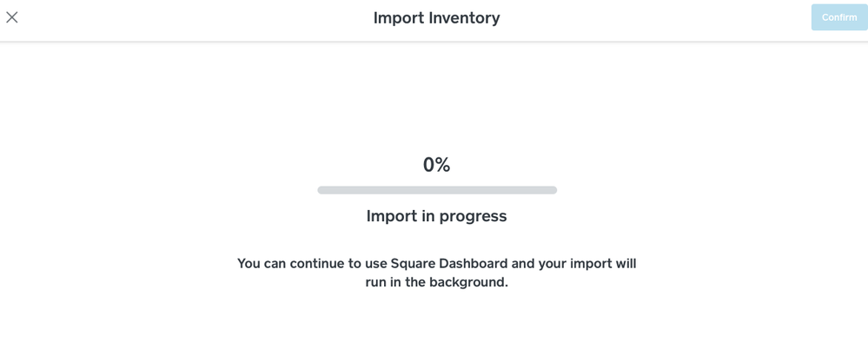
Task: Click the word "Import" in header title
Action: [398, 17]
